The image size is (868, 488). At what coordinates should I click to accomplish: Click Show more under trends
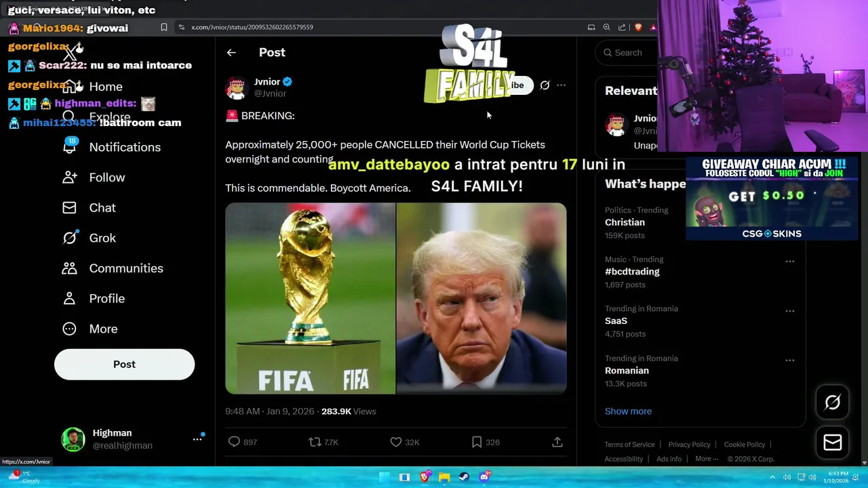click(628, 411)
